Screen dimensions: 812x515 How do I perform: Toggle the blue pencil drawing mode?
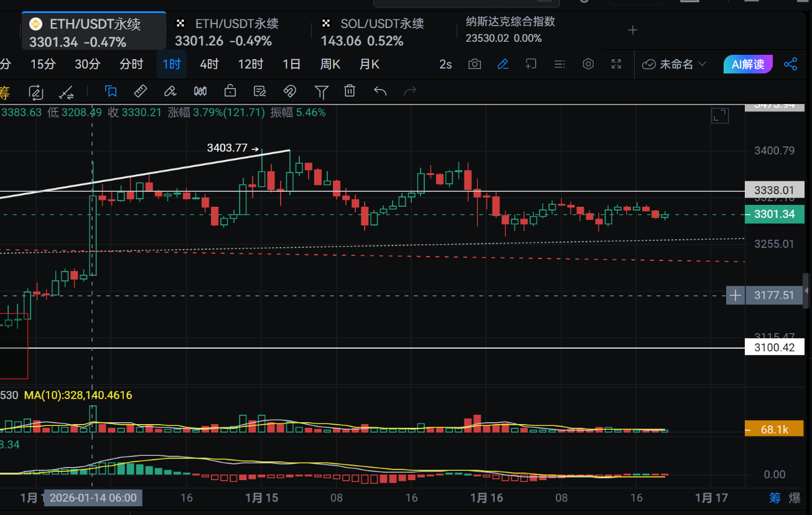coord(503,64)
